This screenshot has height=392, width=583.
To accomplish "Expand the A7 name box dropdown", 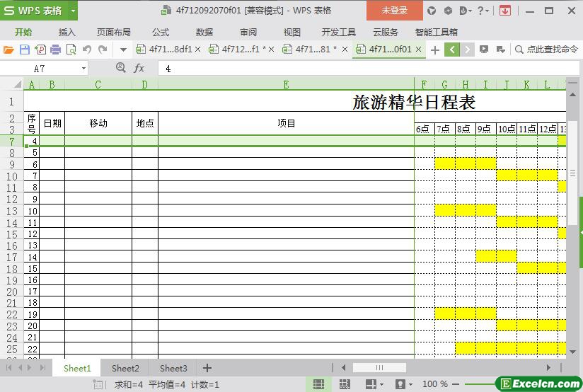I will point(83,69).
